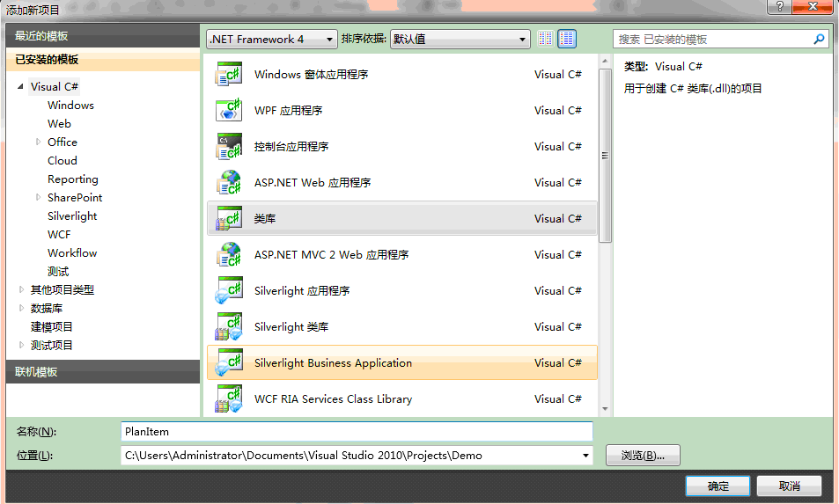Click the 确定 button
The width and height of the screenshot is (839, 504).
(x=718, y=486)
